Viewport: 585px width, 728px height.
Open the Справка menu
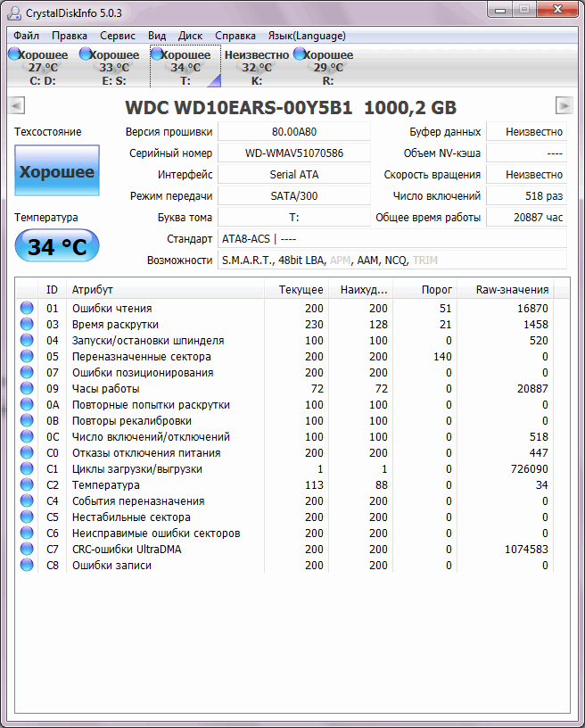[235, 36]
